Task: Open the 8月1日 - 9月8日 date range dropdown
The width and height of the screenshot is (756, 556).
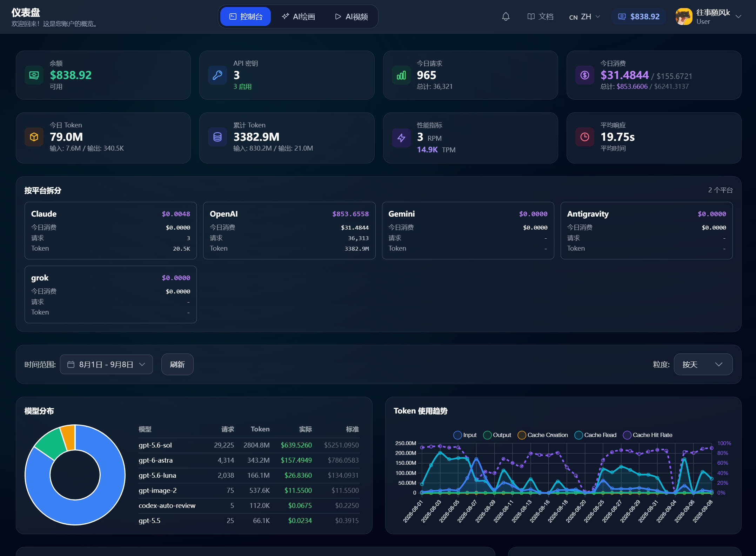Action: coord(106,364)
